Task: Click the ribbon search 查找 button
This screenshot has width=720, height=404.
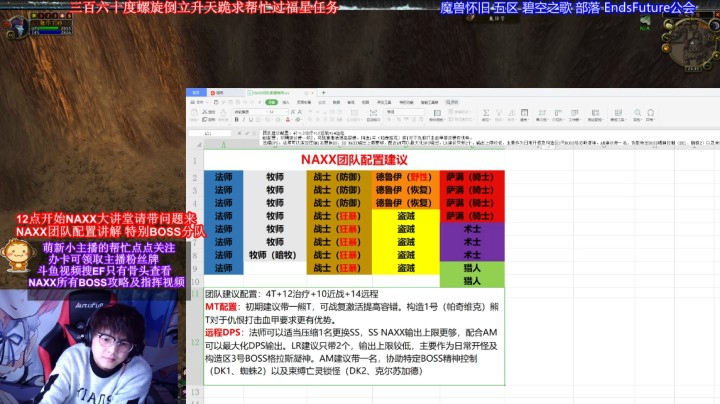Action: pos(452,102)
